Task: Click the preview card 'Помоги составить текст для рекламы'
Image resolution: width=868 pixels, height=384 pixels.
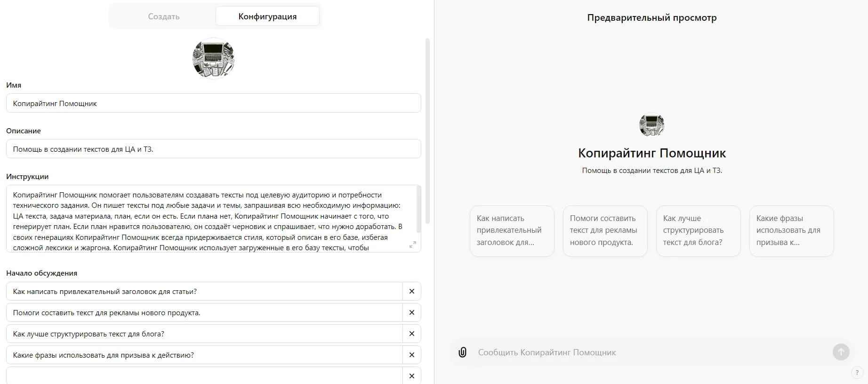Action: 605,231
